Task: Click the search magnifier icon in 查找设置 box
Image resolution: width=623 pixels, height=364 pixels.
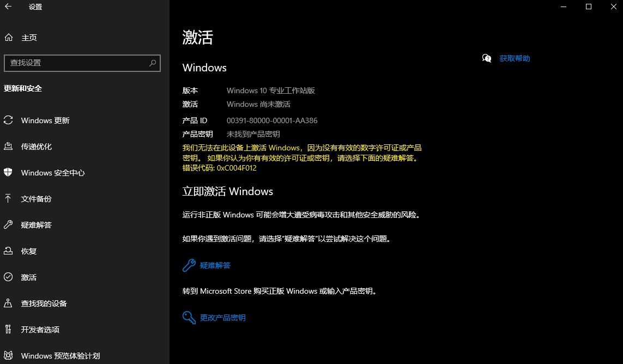Action: coord(153,63)
